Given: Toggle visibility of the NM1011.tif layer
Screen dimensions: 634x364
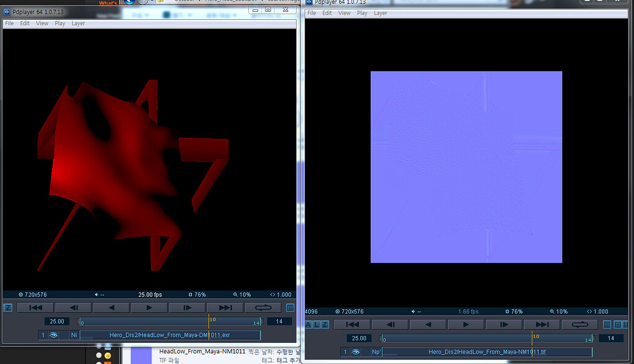Looking at the screenshot, I should click(x=355, y=350).
